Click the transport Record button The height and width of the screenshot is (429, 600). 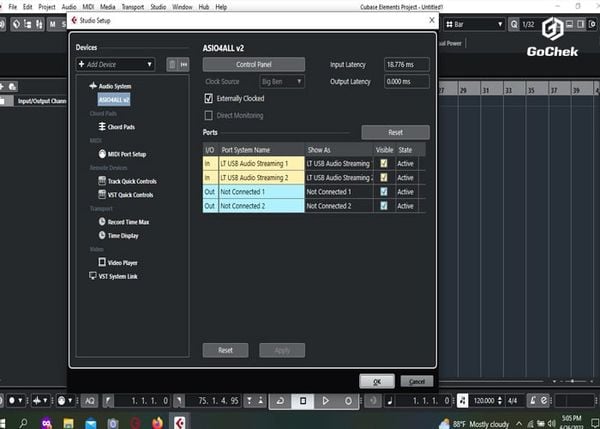(x=348, y=401)
